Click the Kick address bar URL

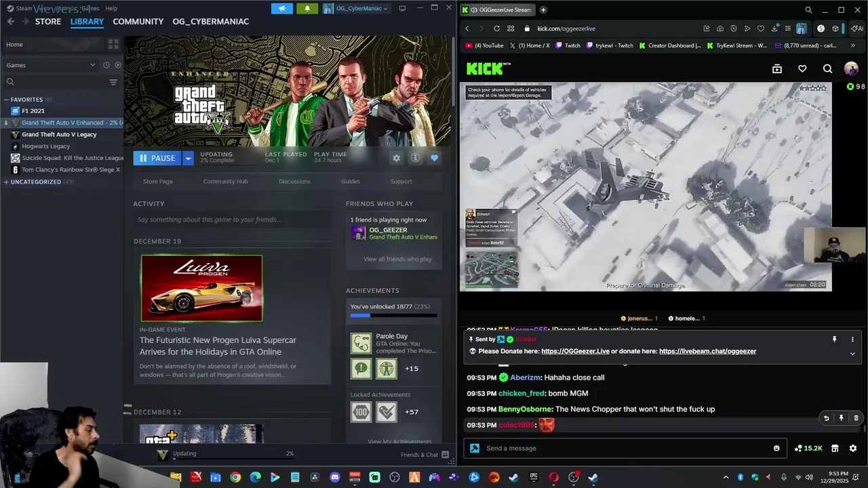click(566, 28)
